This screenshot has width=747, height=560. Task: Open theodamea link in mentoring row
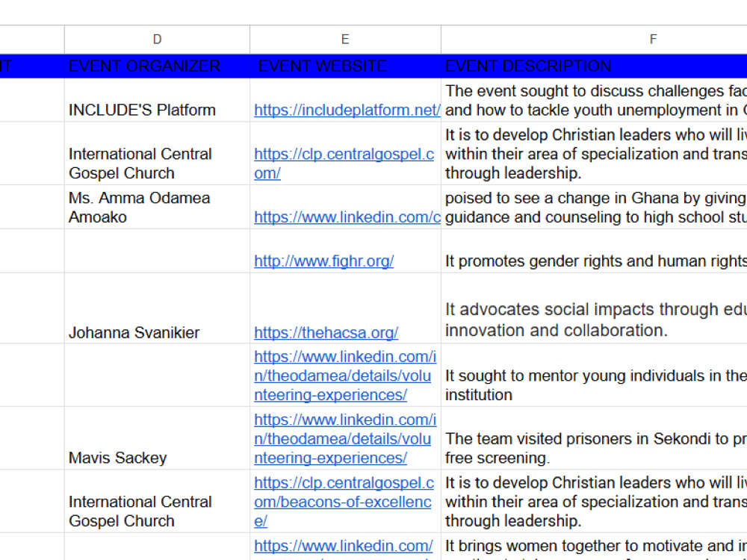[x=345, y=376]
